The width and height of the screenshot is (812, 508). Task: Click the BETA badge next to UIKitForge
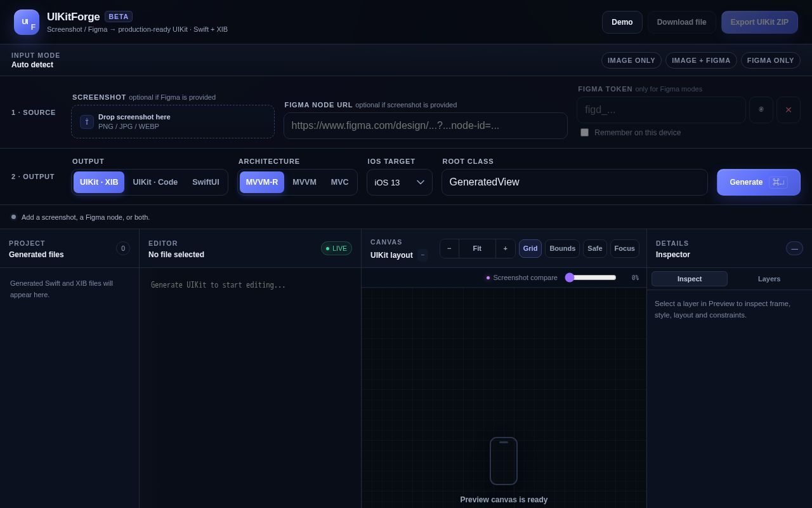119,17
